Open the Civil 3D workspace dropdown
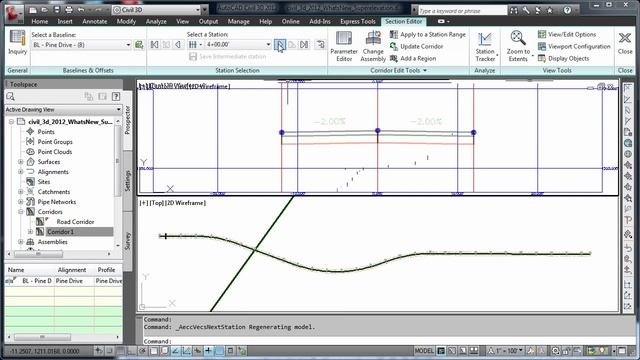Screen dimensions: 640x360 [198, 10]
